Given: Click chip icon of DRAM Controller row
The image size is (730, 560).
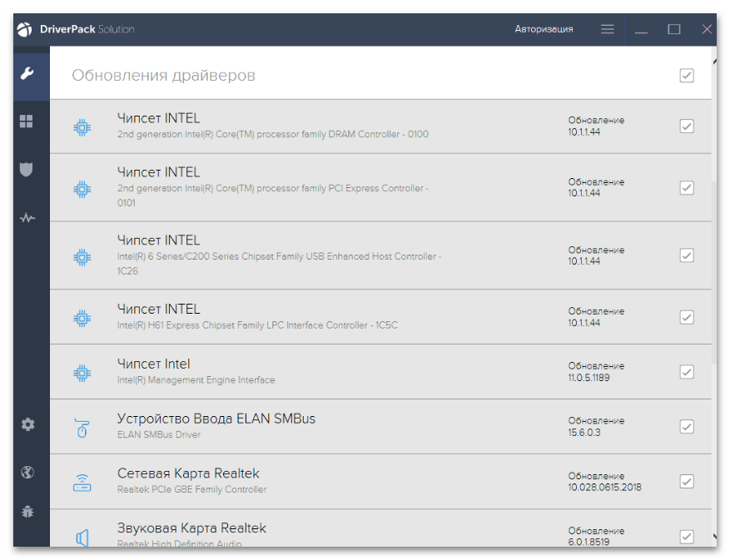Looking at the screenshot, I should [x=82, y=127].
